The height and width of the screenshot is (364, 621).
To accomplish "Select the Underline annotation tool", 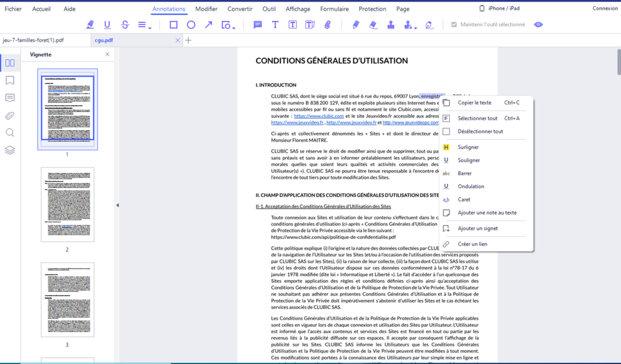I will [107, 24].
